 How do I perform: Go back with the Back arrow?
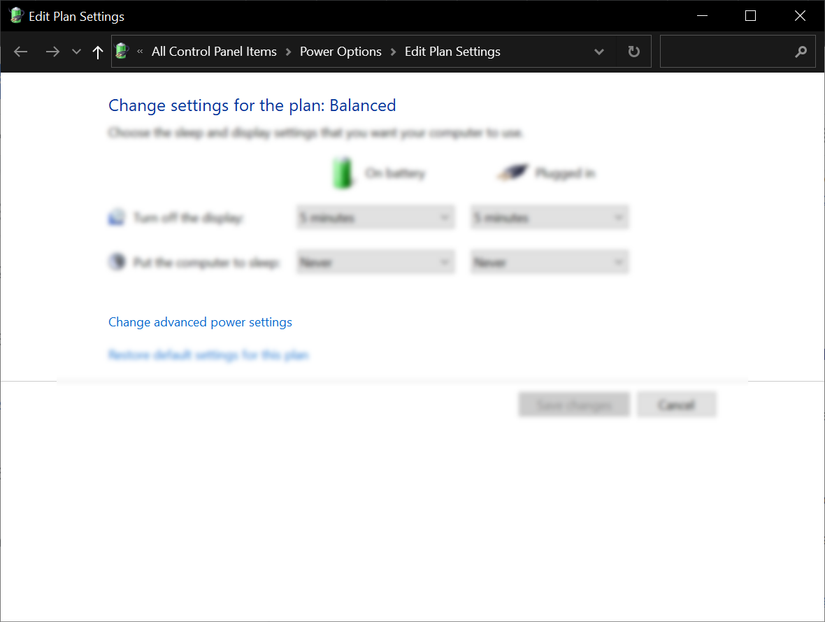tap(21, 52)
